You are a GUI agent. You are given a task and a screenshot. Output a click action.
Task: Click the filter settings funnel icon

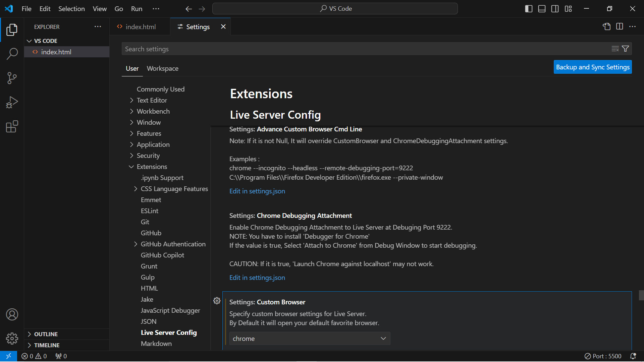[x=626, y=49]
